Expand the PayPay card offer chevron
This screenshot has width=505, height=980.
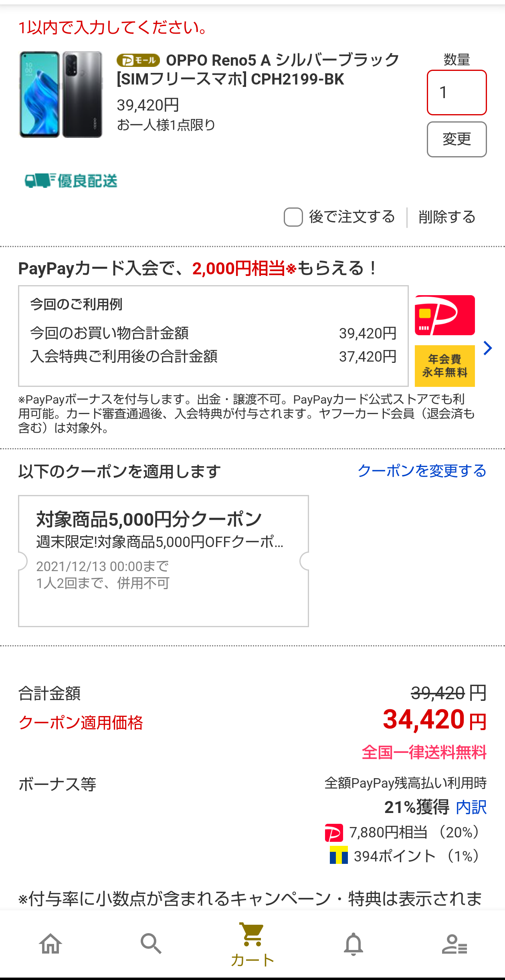click(x=487, y=348)
